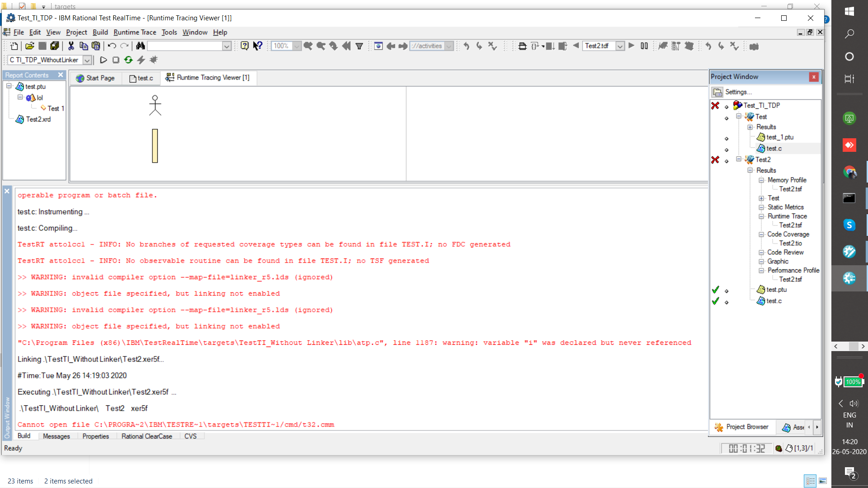The height and width of the screenshot is (488, 868).
Task: Collapse the Test2 node in Project Window
Action: [x=739, y=160]
